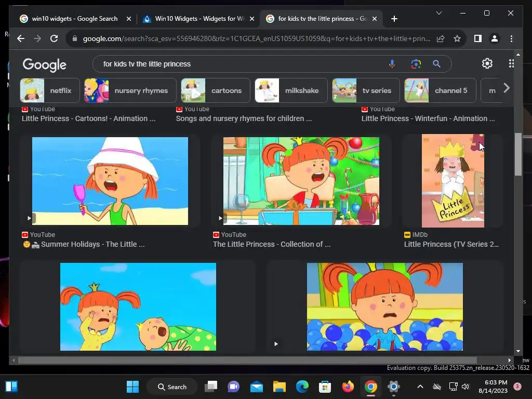
Task: Close the win10 widgets Google Search tab
Action: click(129, 19)
